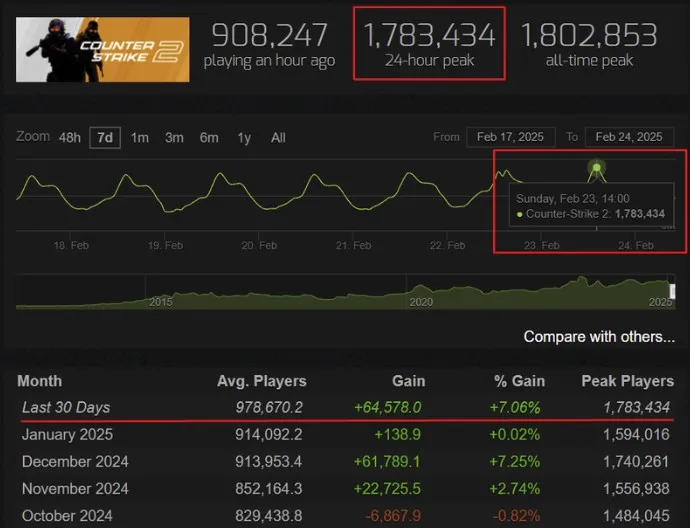Screen dimensions: 690x528
Task: Click the +138.9 gain value
Action: point(397,435)
